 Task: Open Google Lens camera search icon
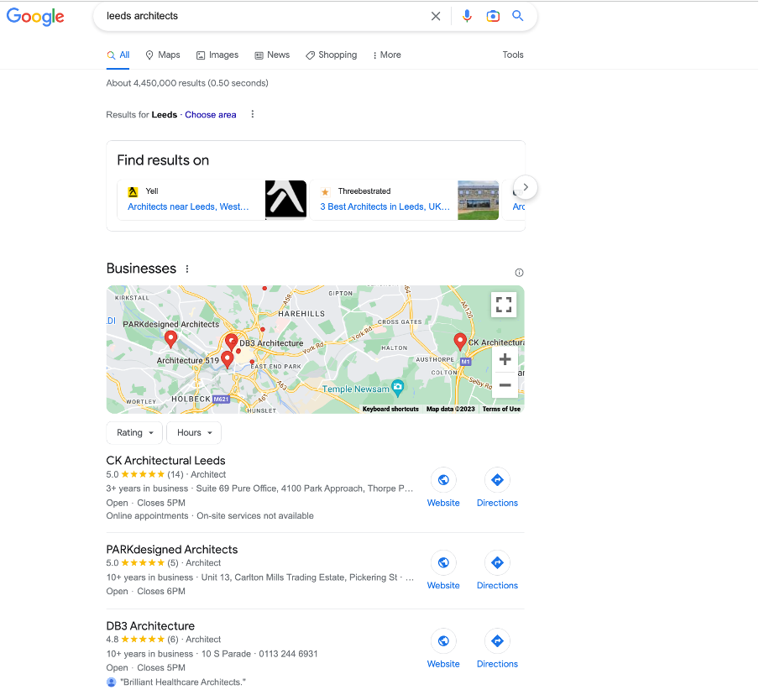tap(493, 16)
